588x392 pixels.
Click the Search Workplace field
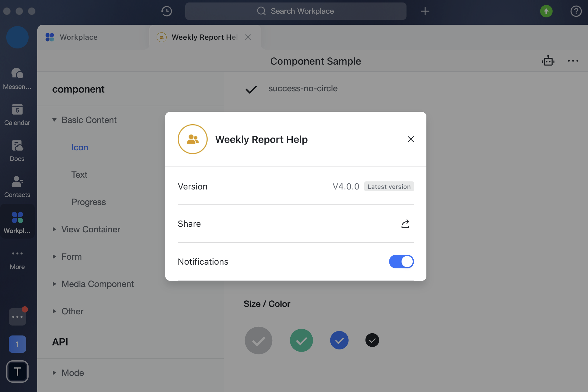point(296,11)
